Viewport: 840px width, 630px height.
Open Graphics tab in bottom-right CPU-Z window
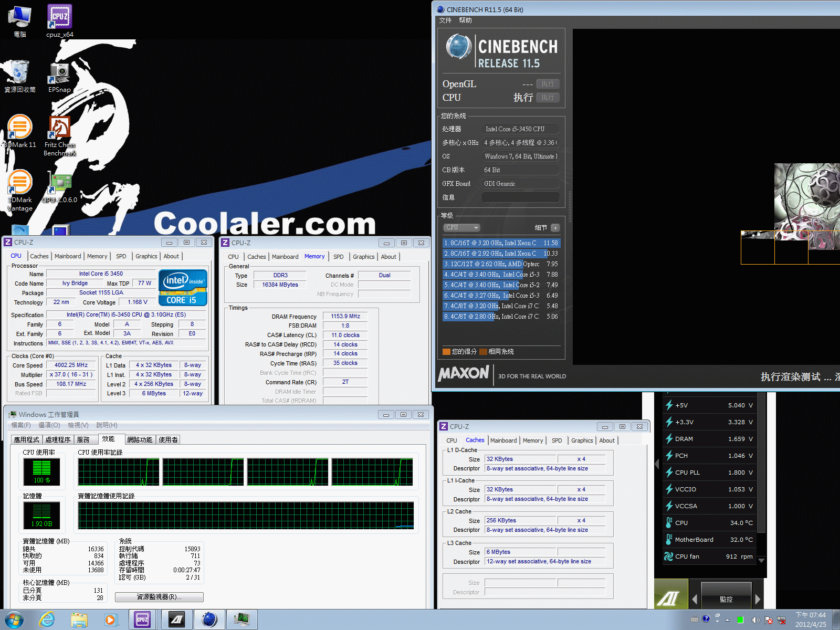coord(582,440)
